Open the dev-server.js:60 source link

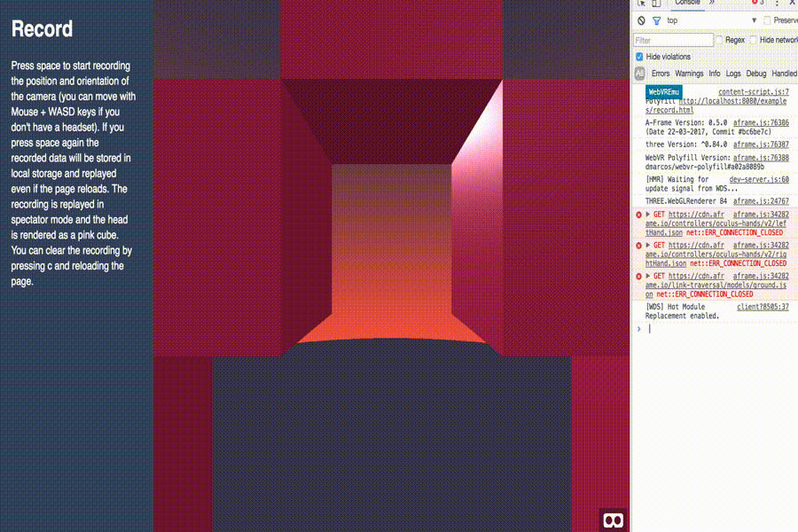[x=759, y=180]
